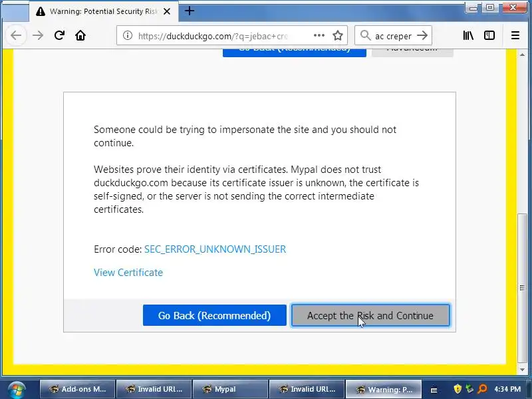Click the partially hidden Advanced button

[x=412, y=53]
